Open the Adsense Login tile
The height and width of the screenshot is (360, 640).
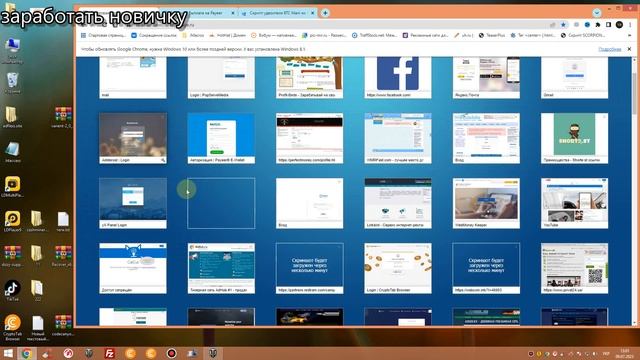tap(133, 138)
